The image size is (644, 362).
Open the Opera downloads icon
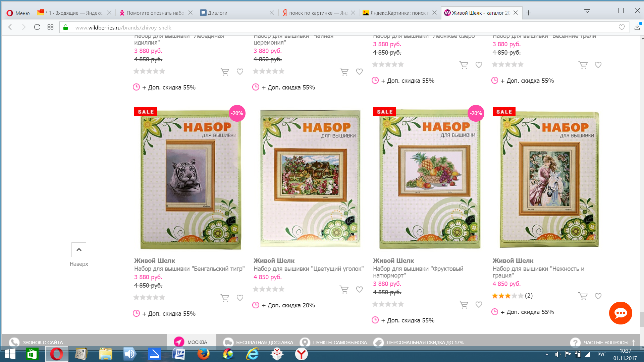click(637, 27)
